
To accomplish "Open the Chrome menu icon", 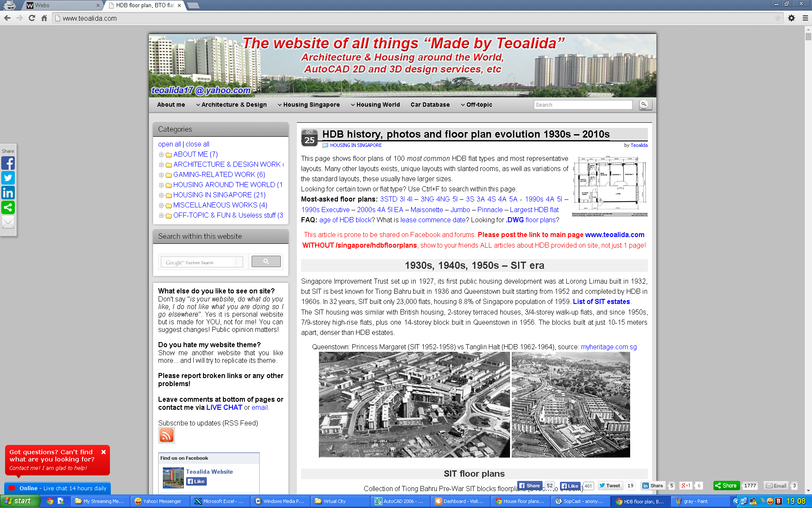I will tap(805, 18).
